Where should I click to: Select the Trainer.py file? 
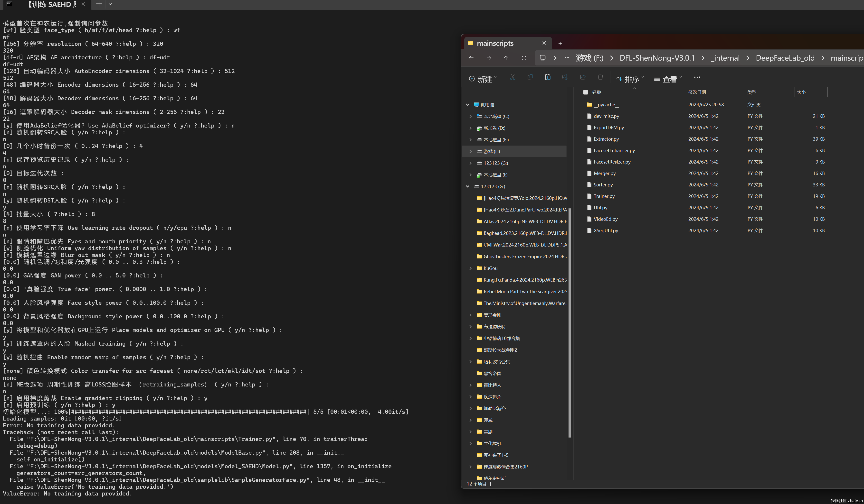(x=604, y=196)
